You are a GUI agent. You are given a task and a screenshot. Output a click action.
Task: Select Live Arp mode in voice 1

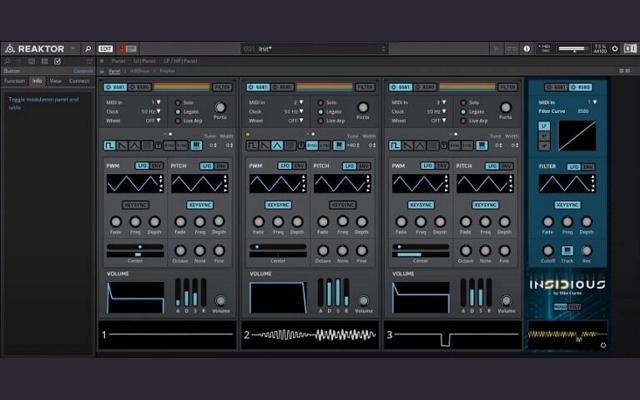178,121
